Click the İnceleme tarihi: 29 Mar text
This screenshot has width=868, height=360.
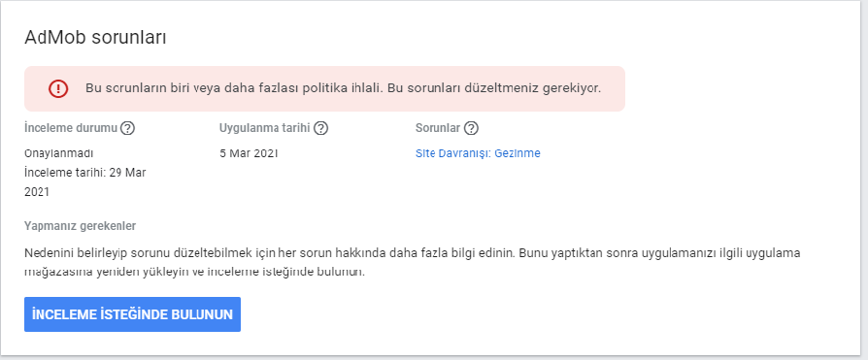[x=85, y=173]
